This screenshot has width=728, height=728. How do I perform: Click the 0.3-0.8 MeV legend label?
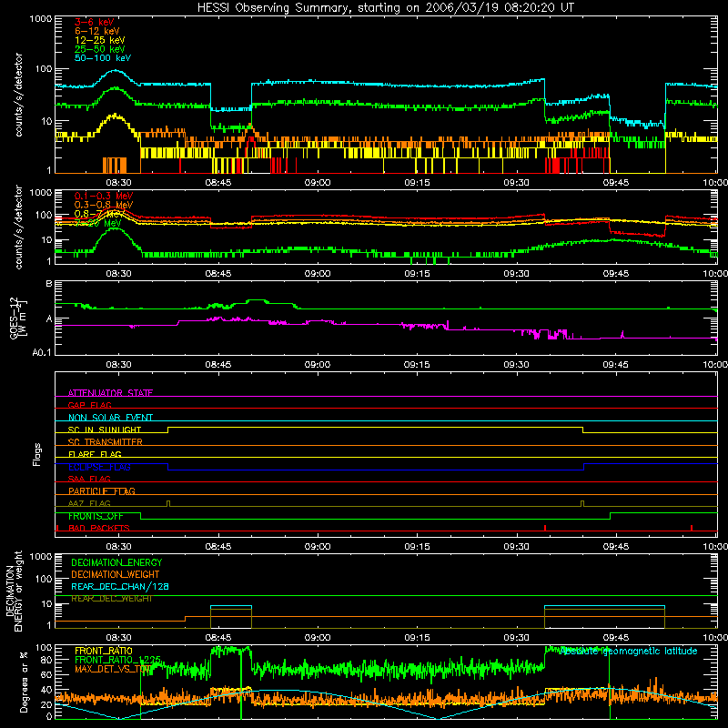(104, 205)
